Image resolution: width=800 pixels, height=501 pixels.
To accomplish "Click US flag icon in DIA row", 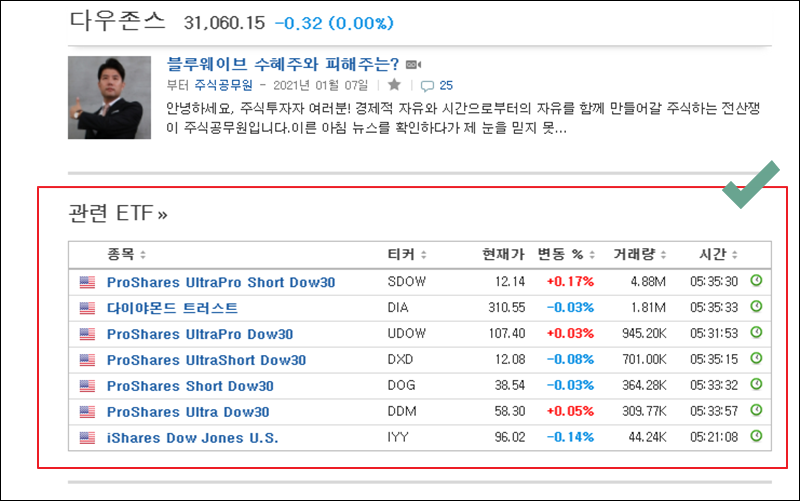I will tap(87, 308).
